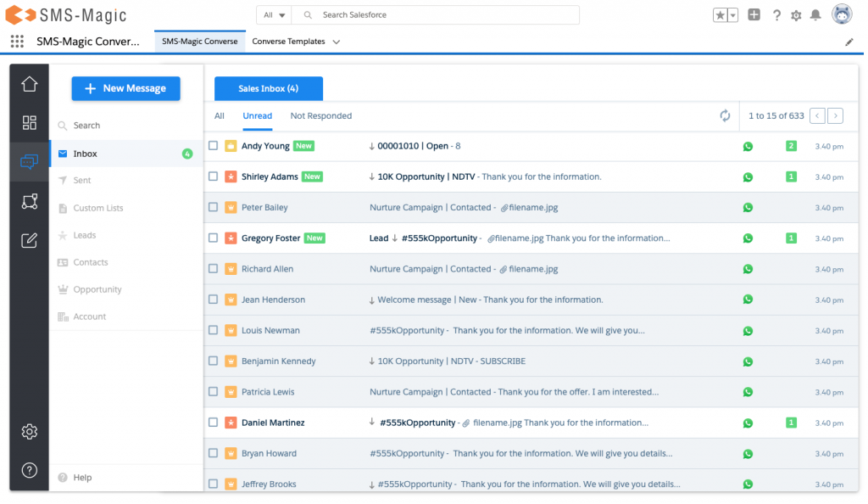Tick the checkbox for Peter Bailey
This screenshot has height=504, width=868.
(x=213, y=207)
